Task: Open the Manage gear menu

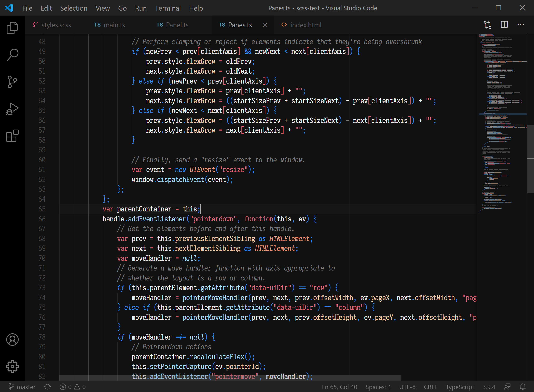Action: tap(12, 366)
